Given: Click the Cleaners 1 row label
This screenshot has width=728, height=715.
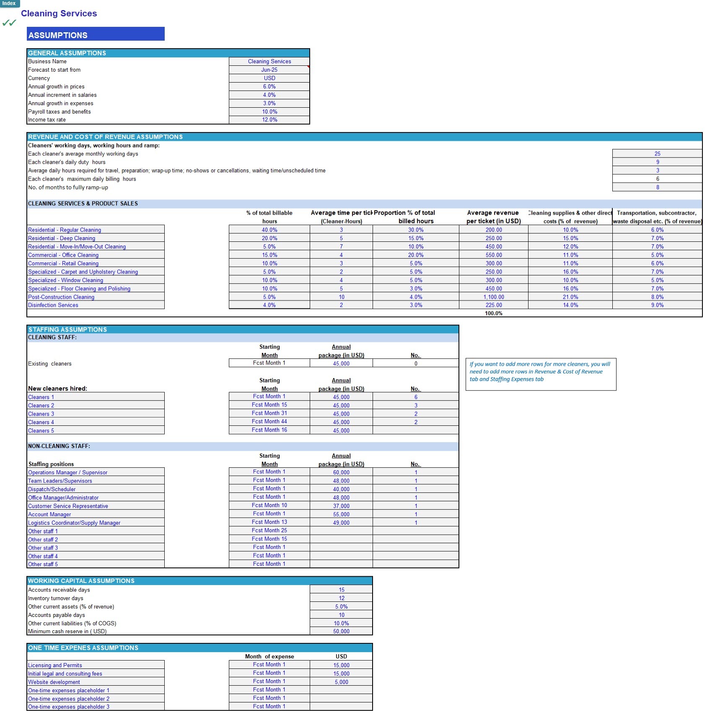Looking at the screenshot, I should pyautogui.click(x=96, y=397).
